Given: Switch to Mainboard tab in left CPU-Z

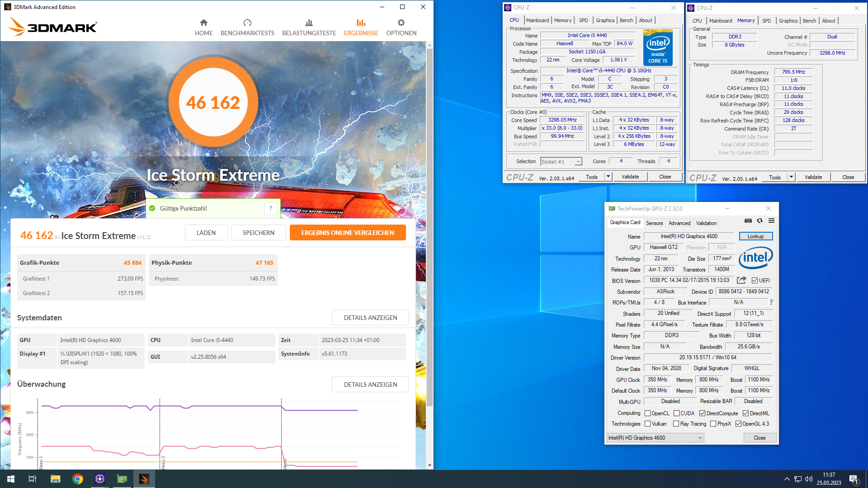Looking at the screenshot, I should [x=538, y=20].
